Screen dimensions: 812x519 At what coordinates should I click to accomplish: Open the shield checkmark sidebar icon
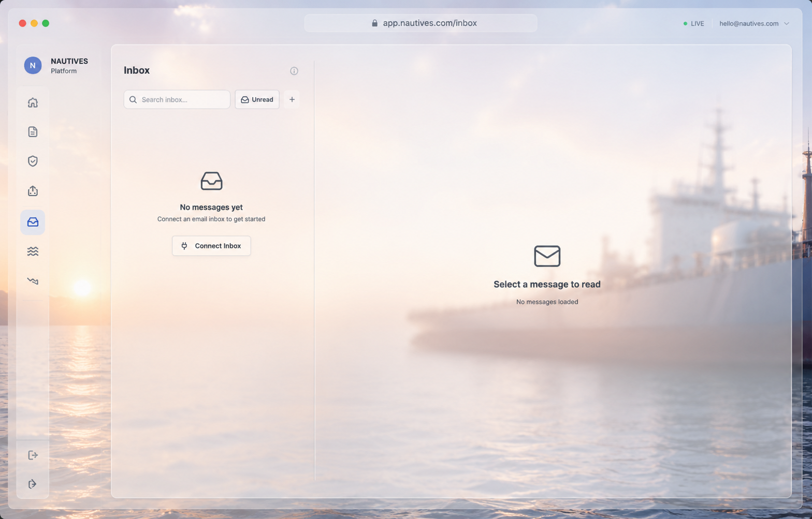click(x=33, y=161)
